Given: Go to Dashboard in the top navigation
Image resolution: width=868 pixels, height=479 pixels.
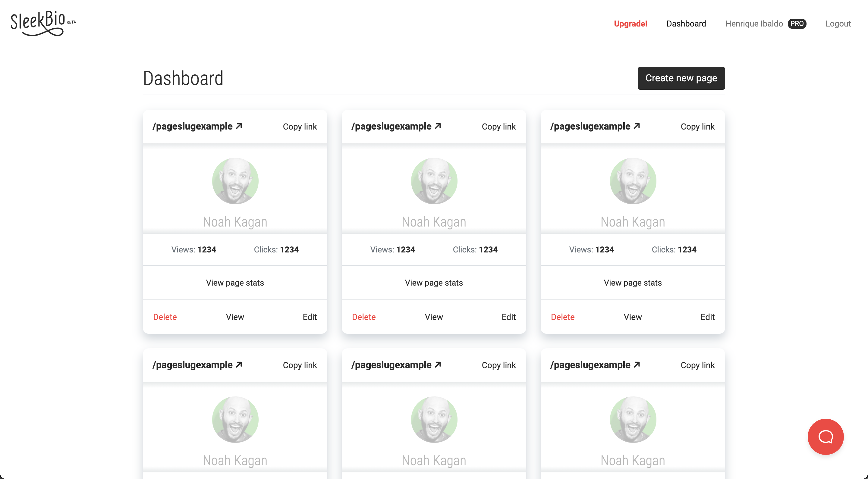Looking at the screenshot, I should click(686, 23).
